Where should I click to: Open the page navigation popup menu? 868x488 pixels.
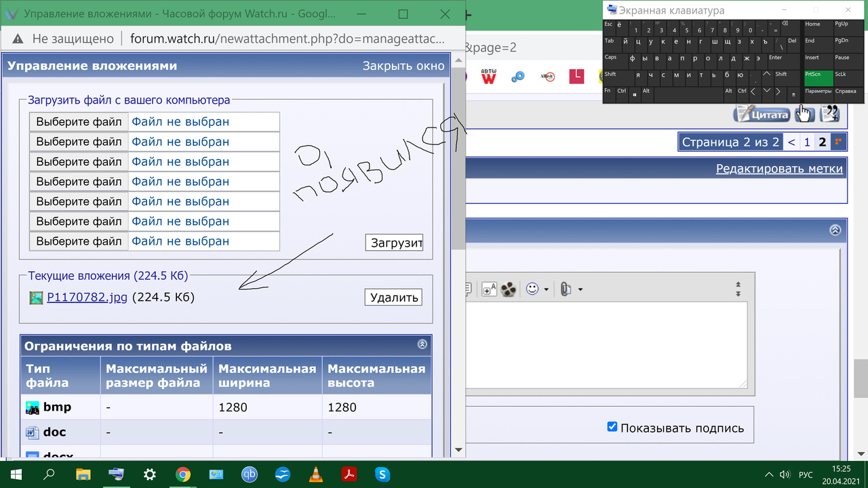pos(839,142)
